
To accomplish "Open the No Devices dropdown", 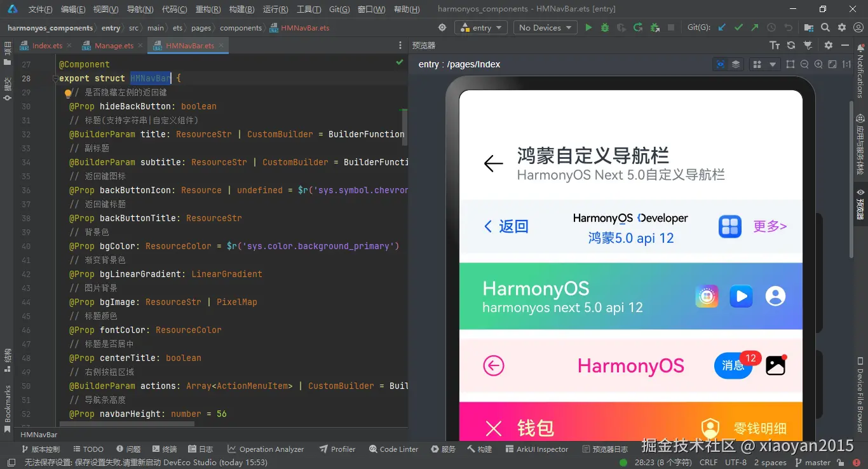I will point(545,27).
